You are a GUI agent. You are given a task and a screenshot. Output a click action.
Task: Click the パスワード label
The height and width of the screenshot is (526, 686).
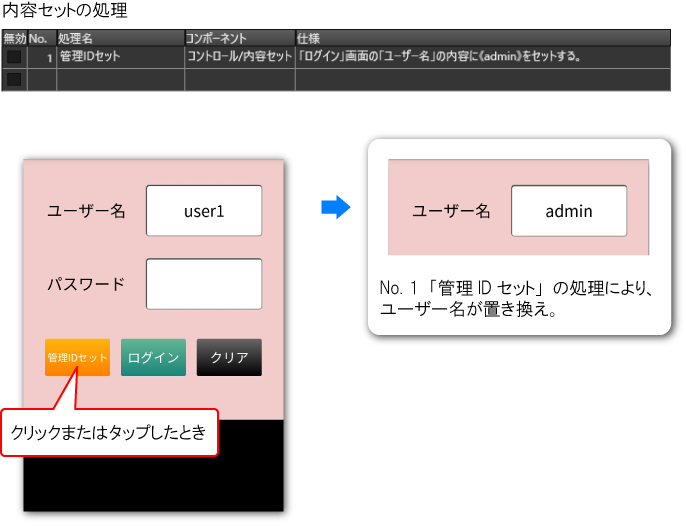tap(86, 284)
